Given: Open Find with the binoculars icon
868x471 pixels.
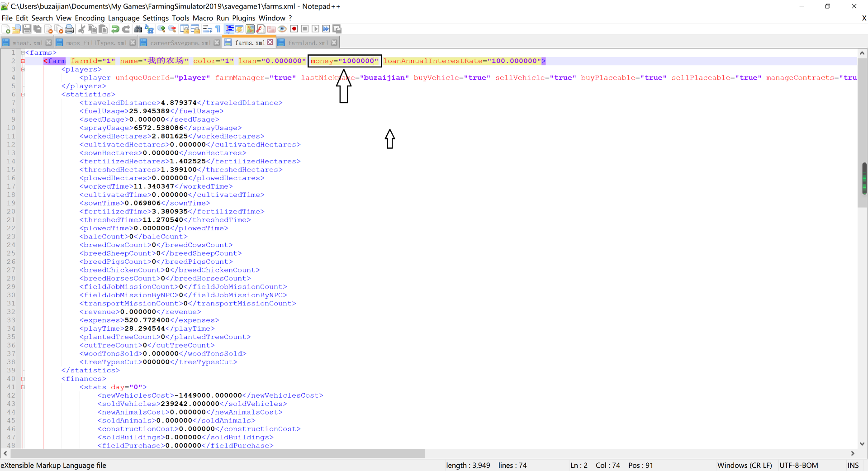Looking at the screenshot, I should click(x=138, y=29).
